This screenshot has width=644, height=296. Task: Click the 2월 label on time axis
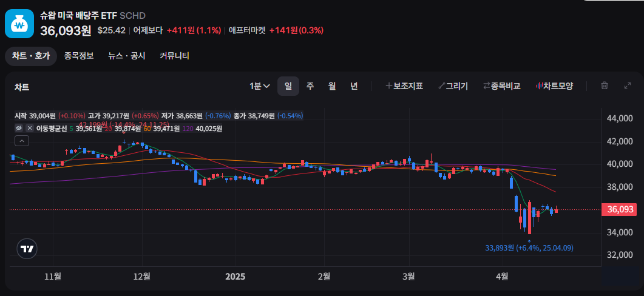324,277
